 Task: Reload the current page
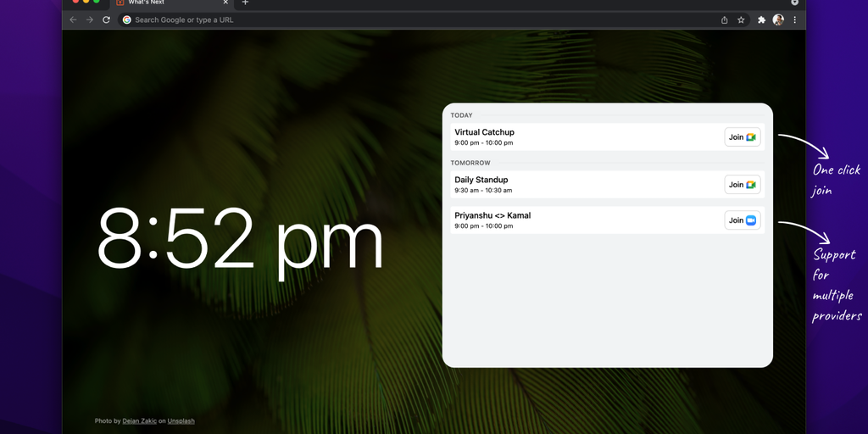pyautogui.click(x=106, y=19)
